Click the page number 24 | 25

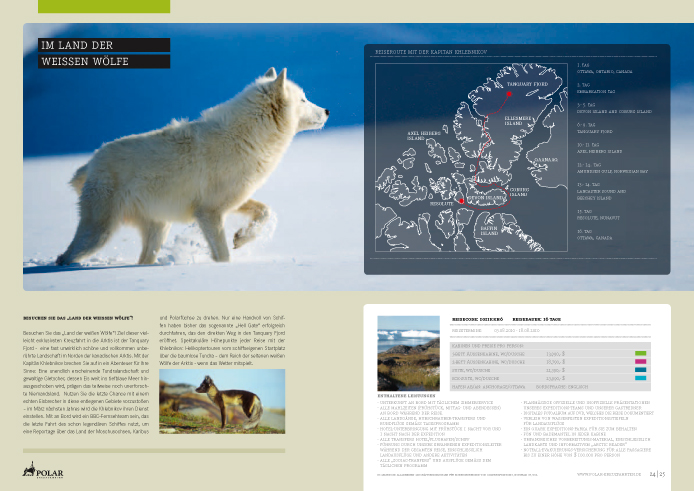coord(657,475)
